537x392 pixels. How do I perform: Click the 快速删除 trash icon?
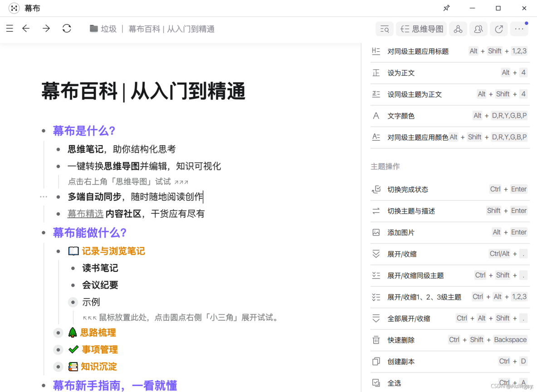(x=376, y=340)
